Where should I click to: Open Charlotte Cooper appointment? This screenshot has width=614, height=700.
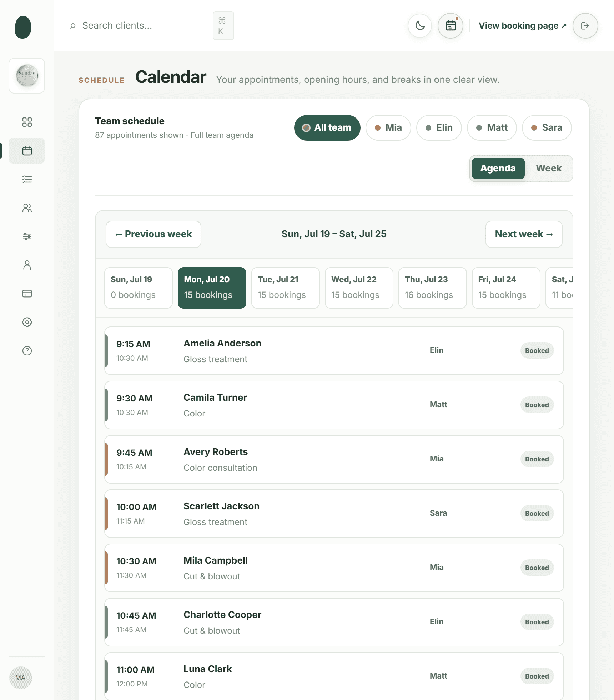[x=334, y=622]
